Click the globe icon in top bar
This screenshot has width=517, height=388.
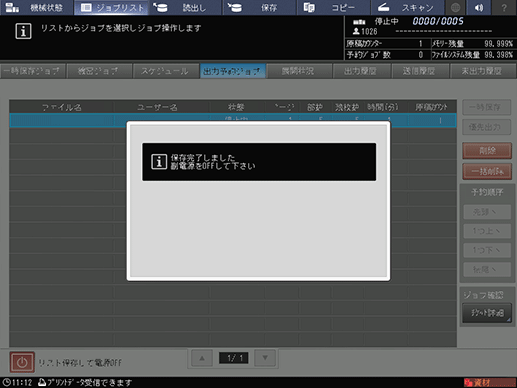(x=456, y=7)
